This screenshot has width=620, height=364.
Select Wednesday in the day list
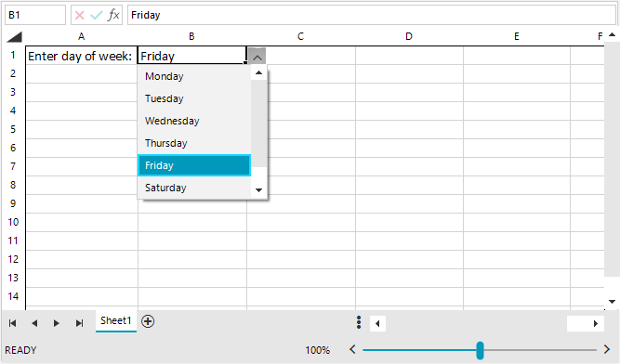194,121
